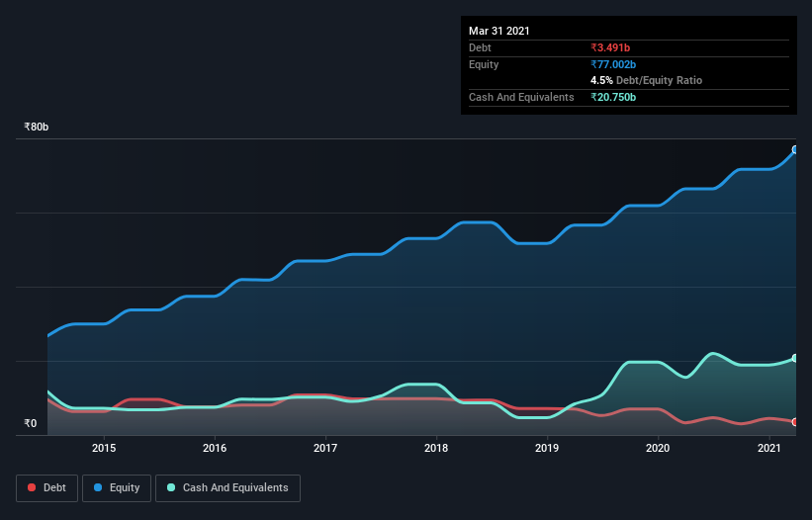Toggle the Equity series legend button
Screen dimensions: 812x520
point(117,488)
